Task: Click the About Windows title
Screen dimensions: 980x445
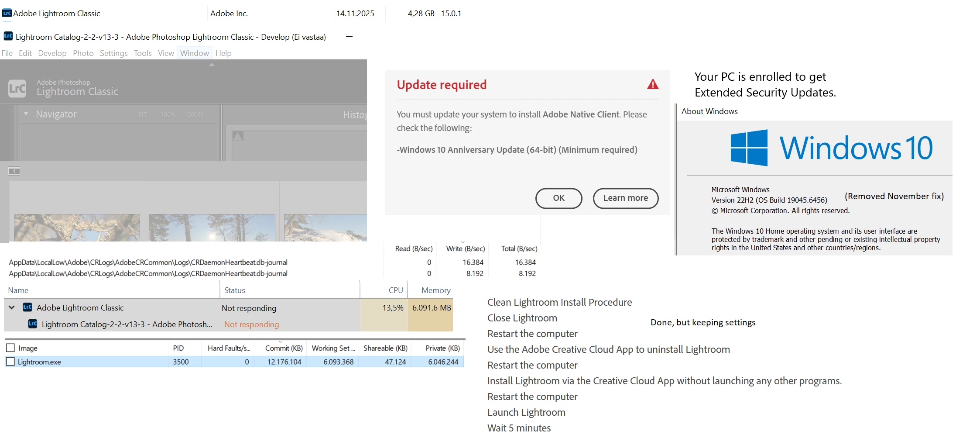Action: [x=709, y=111]
